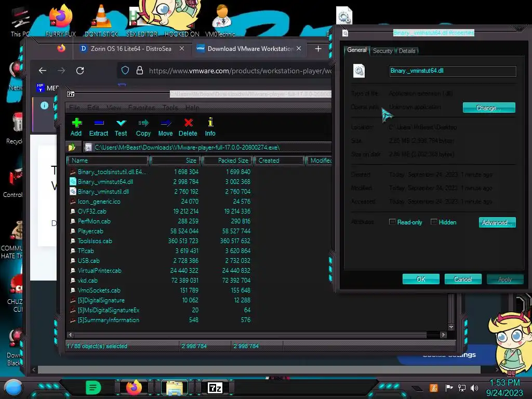
Task: Click the 7-Zip vertical scrollbar down arrow
Action: click(x=451, y=327)
